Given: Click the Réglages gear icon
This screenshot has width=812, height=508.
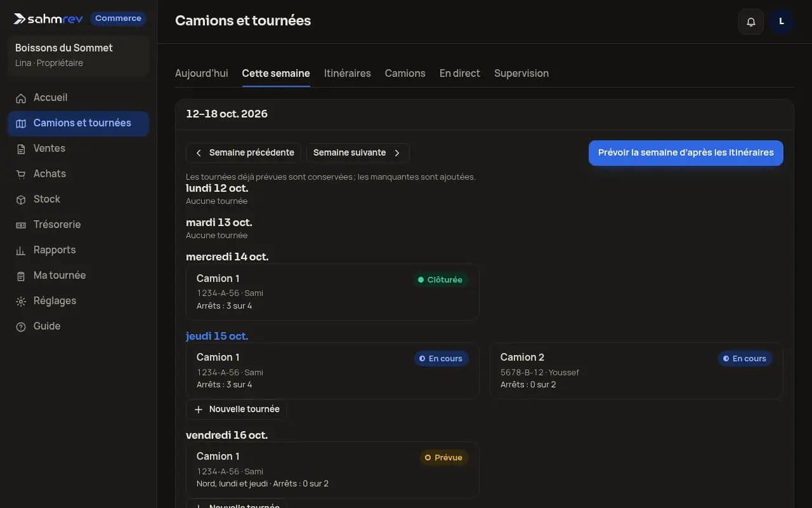Looking at the screenshot, I should (21, 301).
